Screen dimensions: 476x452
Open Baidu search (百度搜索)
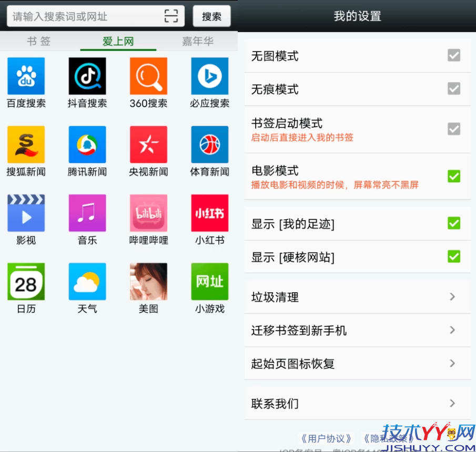pyautogui.click(x=26, y=75)
